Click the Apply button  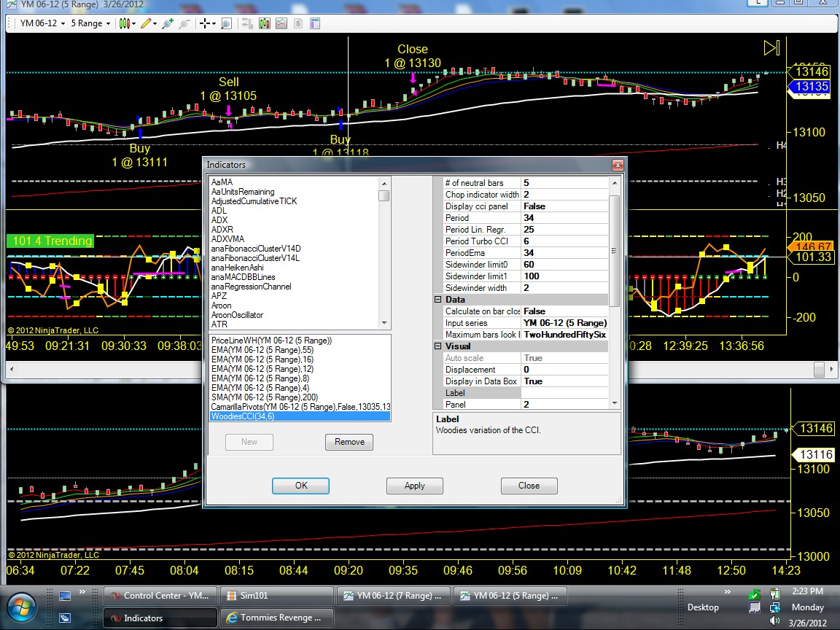tap(415, 486)
